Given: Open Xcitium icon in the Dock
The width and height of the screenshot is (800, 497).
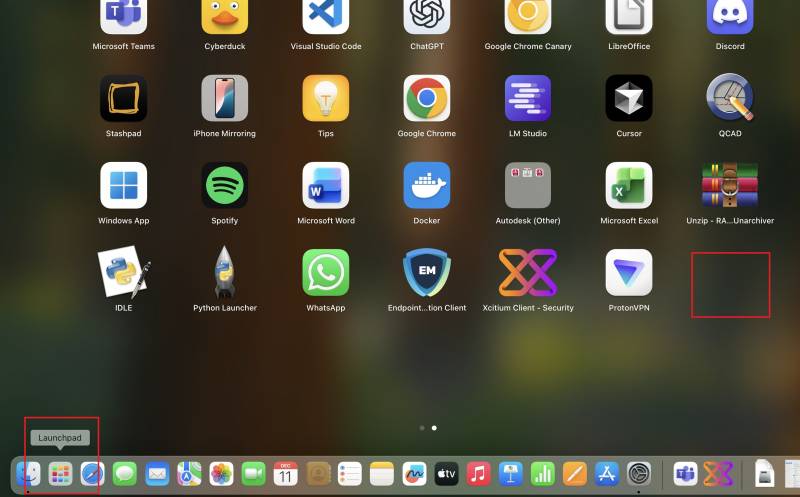Looking at the screenshot, I should tap(718, 474).
